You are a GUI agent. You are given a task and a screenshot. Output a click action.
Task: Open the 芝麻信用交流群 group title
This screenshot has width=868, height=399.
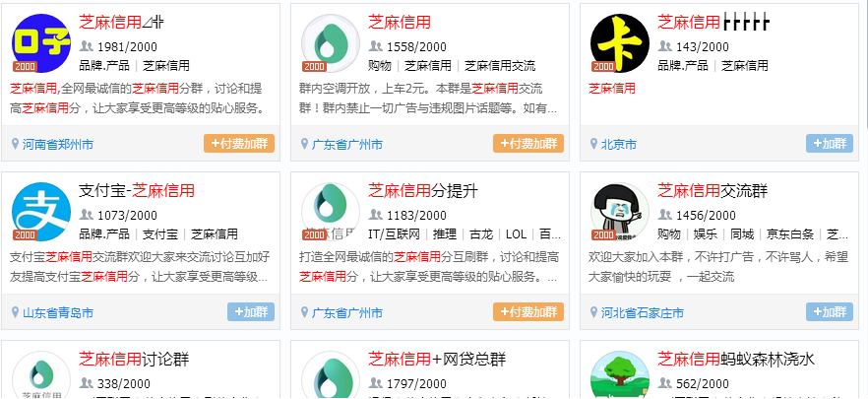[713, 191]
